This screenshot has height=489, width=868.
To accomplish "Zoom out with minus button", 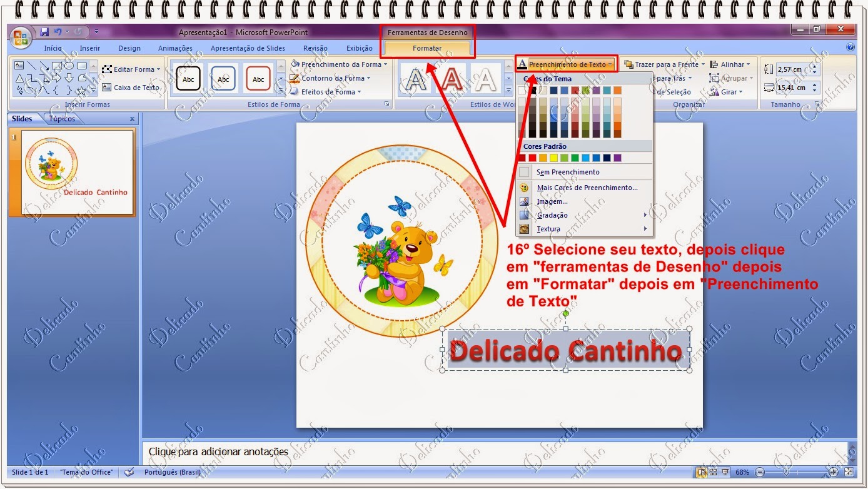I will pyautogui.click(x=759, y=472).
